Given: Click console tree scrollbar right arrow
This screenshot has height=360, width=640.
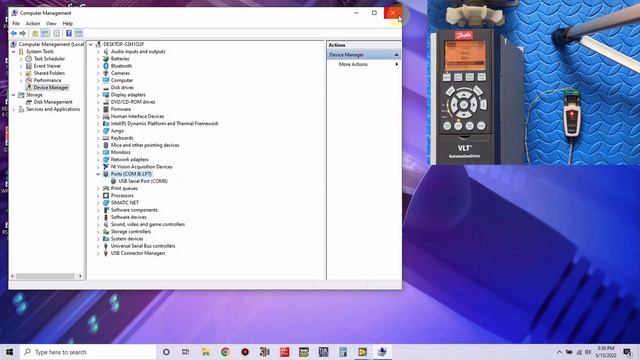Looking at the screenshot, I should coord(80,276).
